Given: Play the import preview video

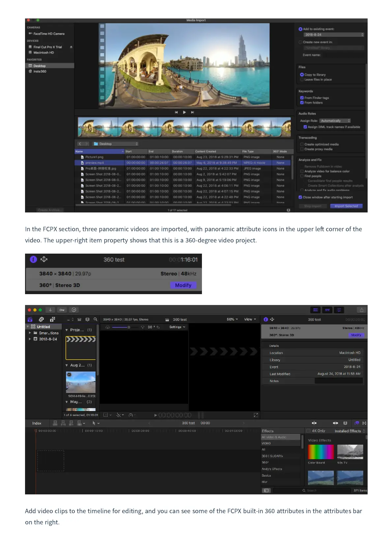Looking at the screenshot, I should pos(184,112).
